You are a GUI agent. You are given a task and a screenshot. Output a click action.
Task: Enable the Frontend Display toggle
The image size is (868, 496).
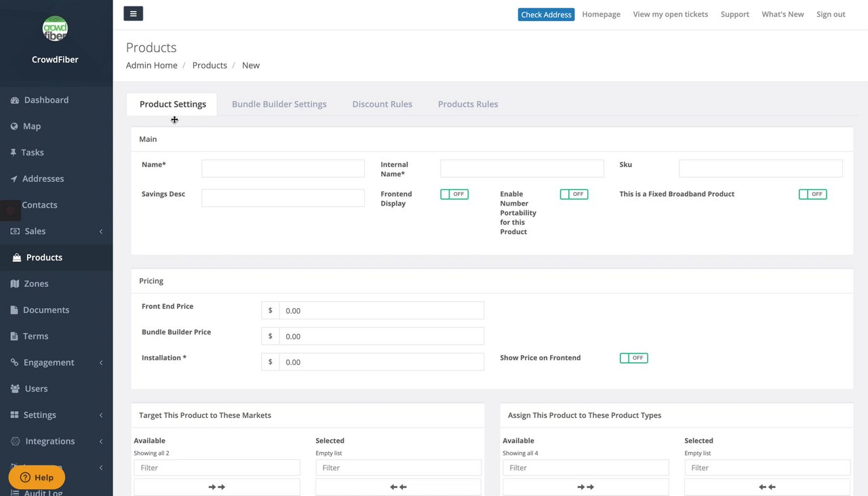(x=454, y=194)
